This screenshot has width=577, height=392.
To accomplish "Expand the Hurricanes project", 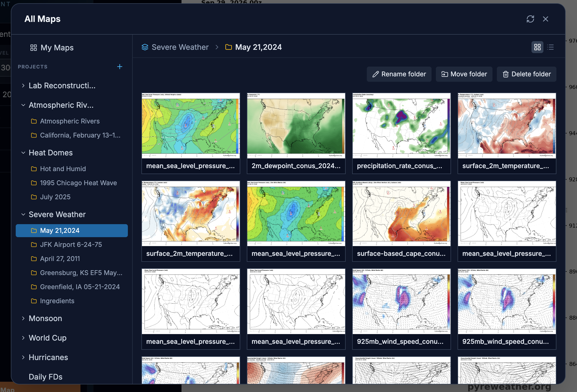I will [23, 357].
